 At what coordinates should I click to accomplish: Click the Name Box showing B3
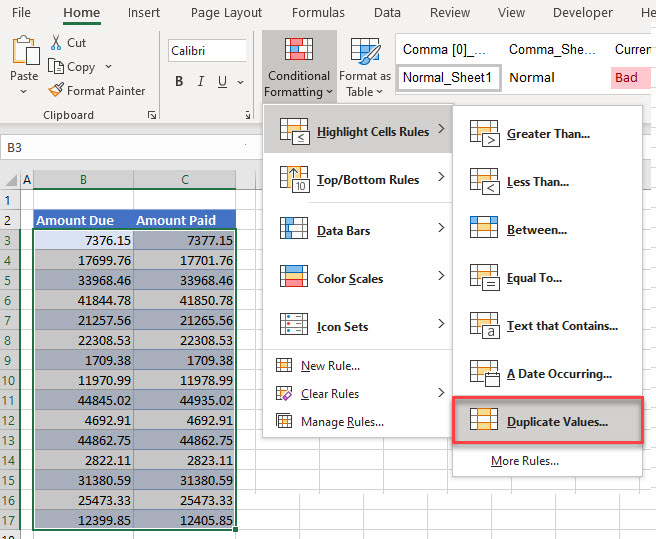tap(60, 147)
